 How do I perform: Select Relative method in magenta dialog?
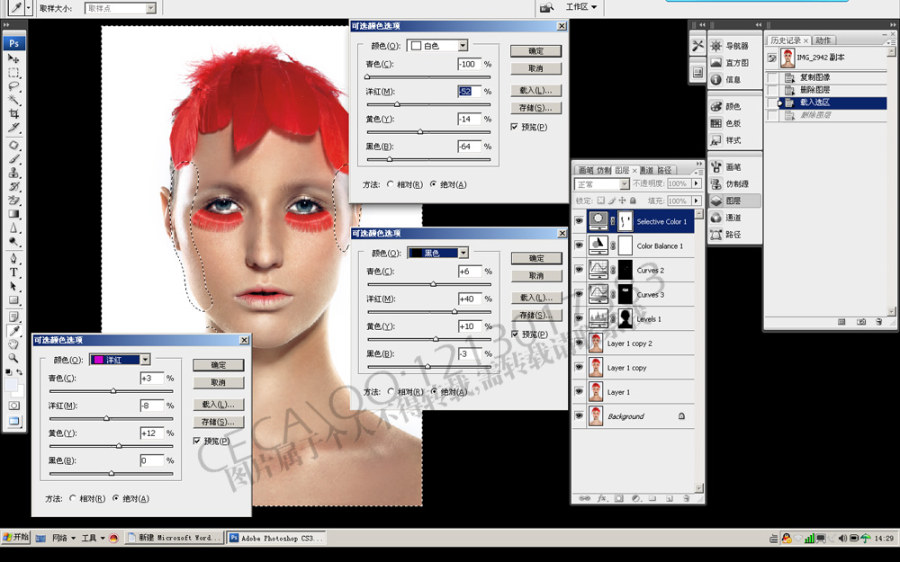(73, 498)
